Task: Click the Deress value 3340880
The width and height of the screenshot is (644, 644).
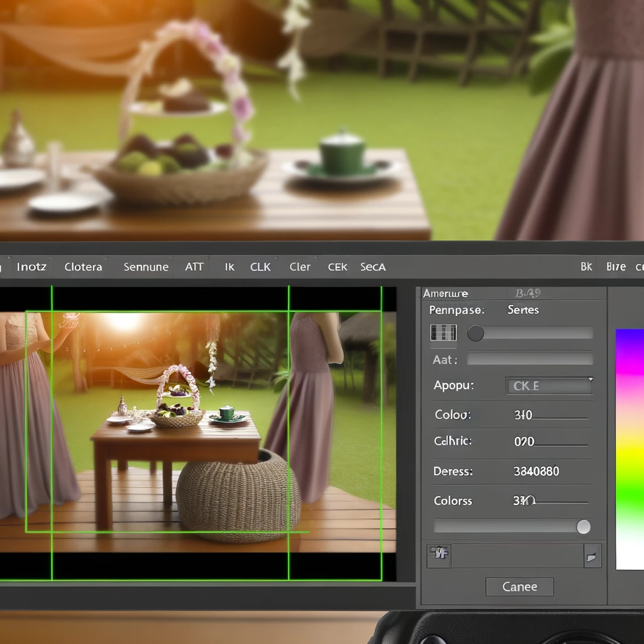Action: [536, 471]
